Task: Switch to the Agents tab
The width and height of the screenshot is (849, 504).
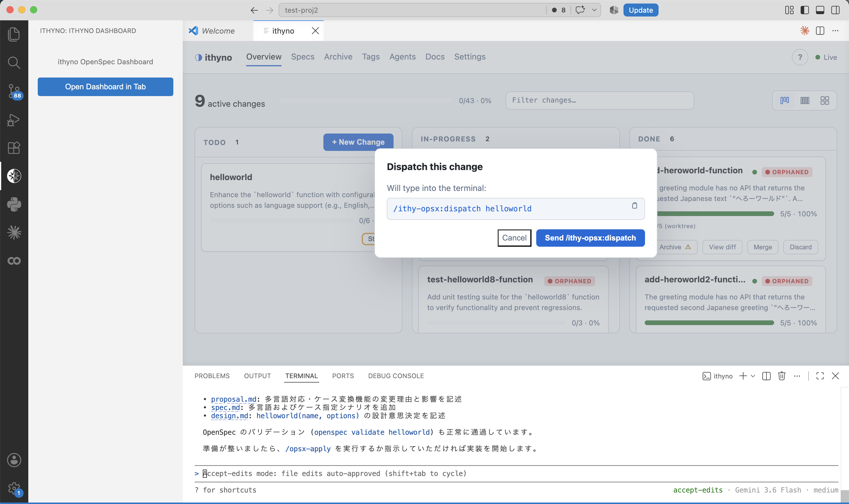Action: click(x=402, y=57)
